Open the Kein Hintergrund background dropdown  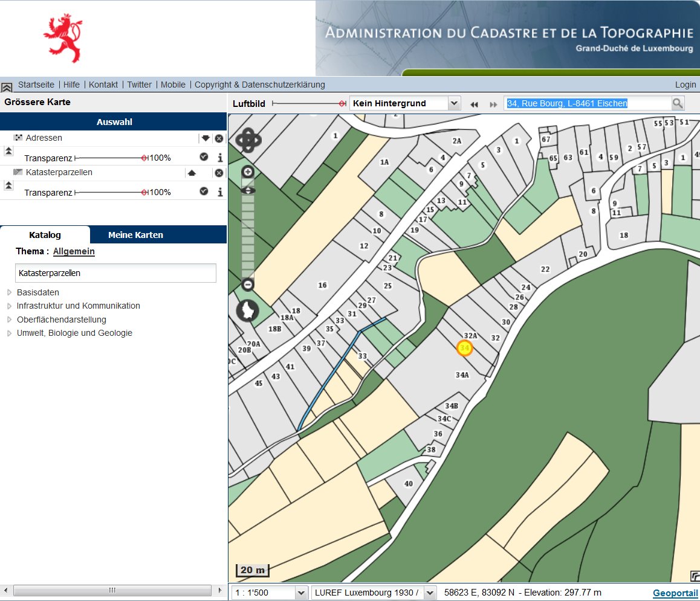pos(454,103)
